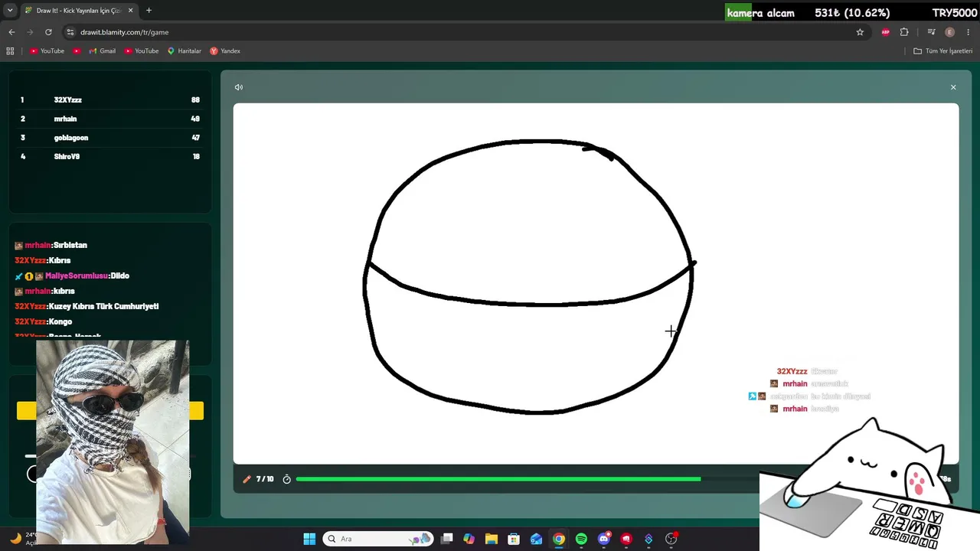980x551 pixels.
Task: Open the Haritalar maps bookmark
Action: coord(184,51)
